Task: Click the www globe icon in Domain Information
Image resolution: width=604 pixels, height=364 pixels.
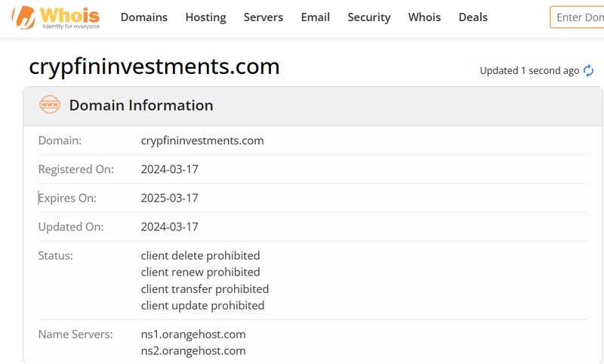Action: coord(50,105)
